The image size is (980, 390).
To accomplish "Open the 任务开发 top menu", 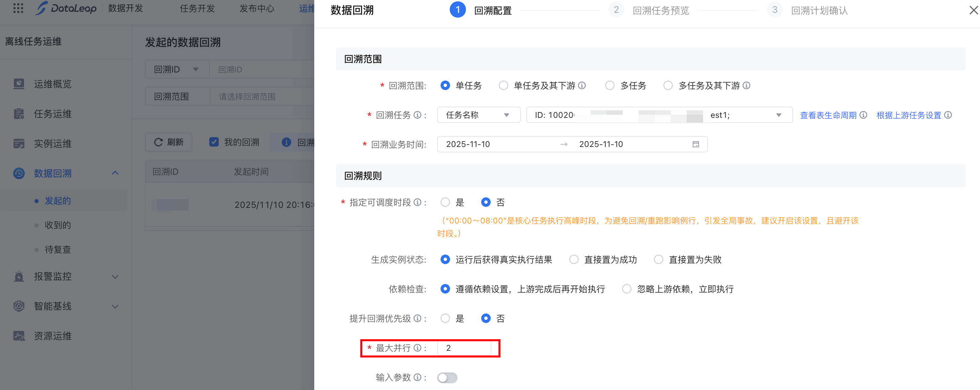I will pos(197,8).
